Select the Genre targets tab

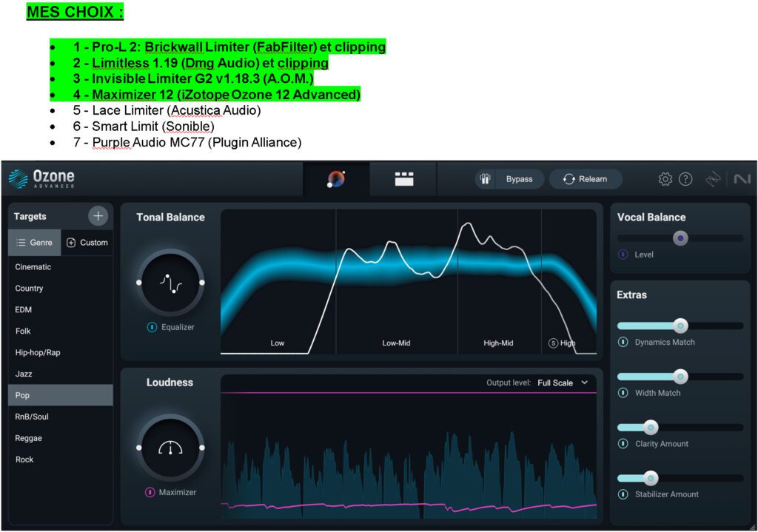(x=34, y=243)
